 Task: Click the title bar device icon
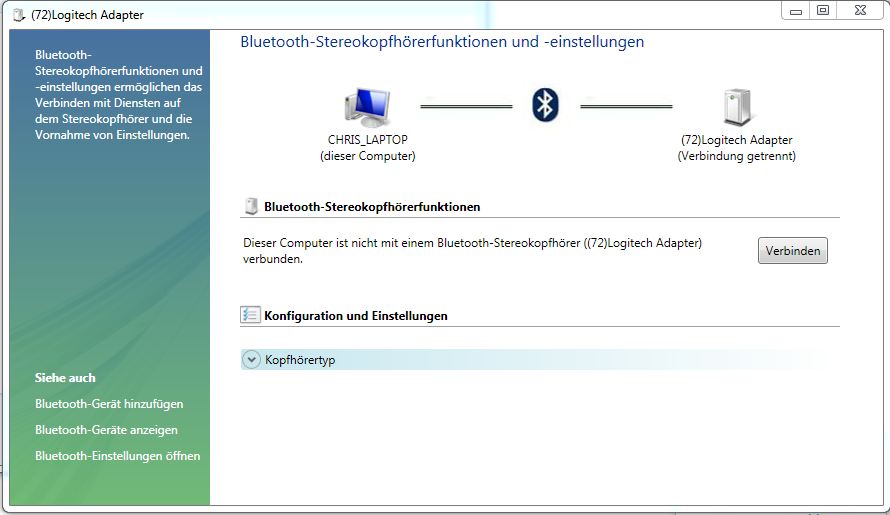(x=19, y=15)
